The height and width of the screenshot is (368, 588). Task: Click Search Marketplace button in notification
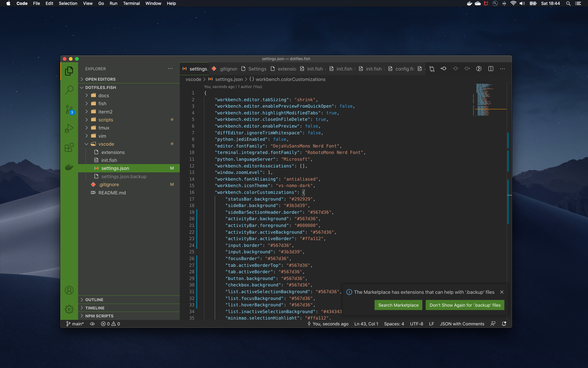(x=398, y=305)
